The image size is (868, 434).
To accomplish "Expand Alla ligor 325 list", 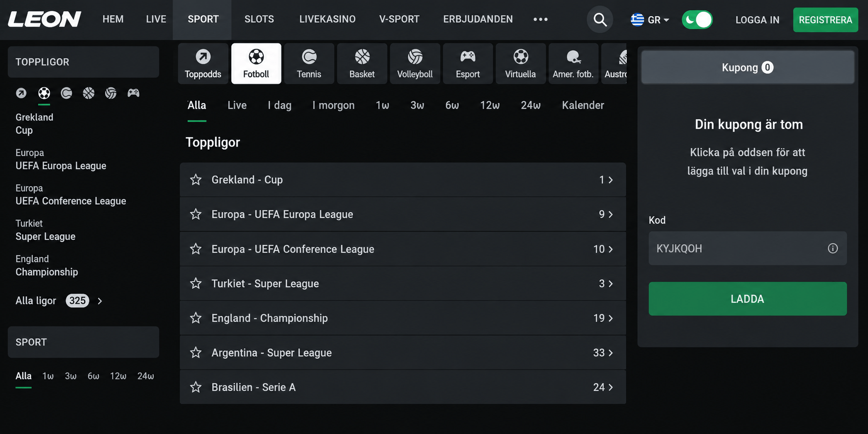I will tap(59, 300).
